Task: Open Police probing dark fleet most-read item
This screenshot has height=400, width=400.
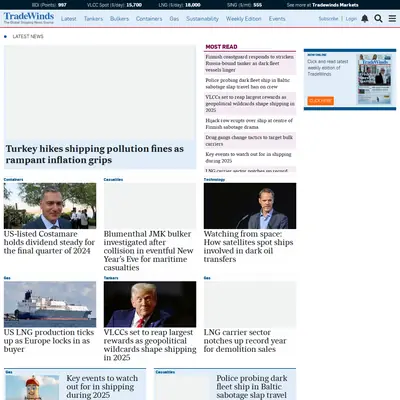Action: point(248,83)
